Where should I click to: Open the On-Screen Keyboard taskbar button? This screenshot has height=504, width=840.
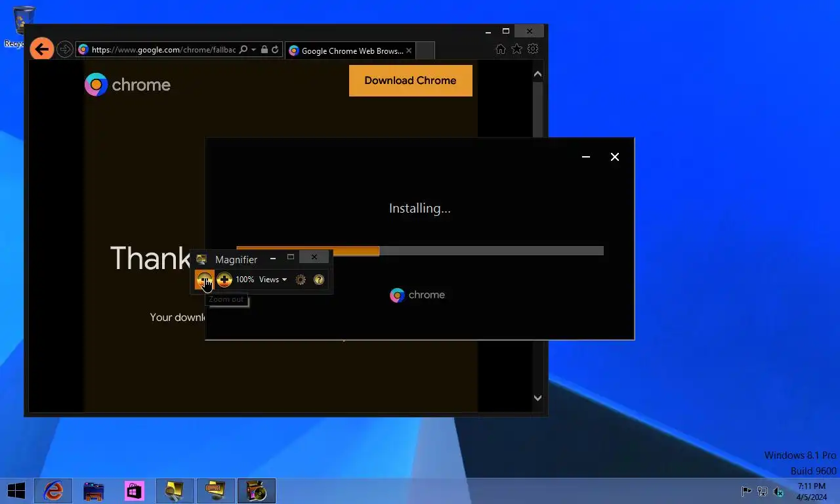216,491
